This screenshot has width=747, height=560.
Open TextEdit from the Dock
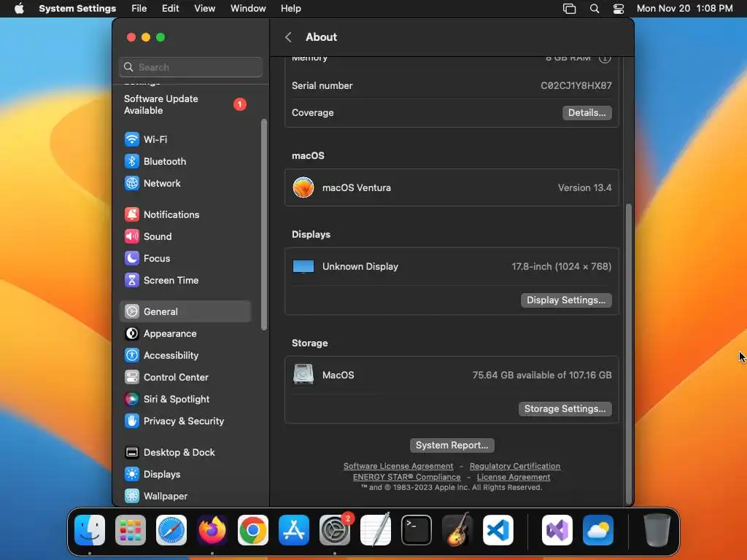[x=376, y=530]
